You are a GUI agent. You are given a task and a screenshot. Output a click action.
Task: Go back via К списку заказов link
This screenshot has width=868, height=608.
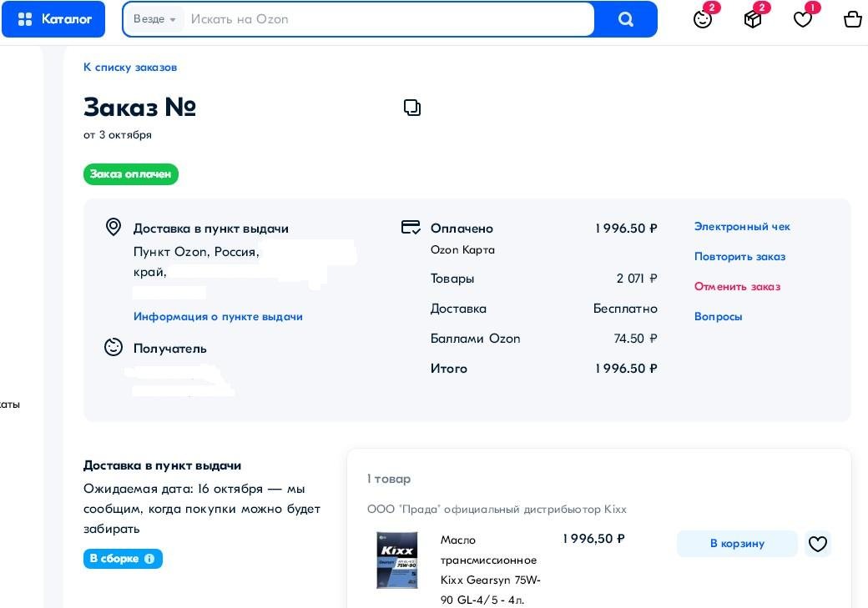130,68
